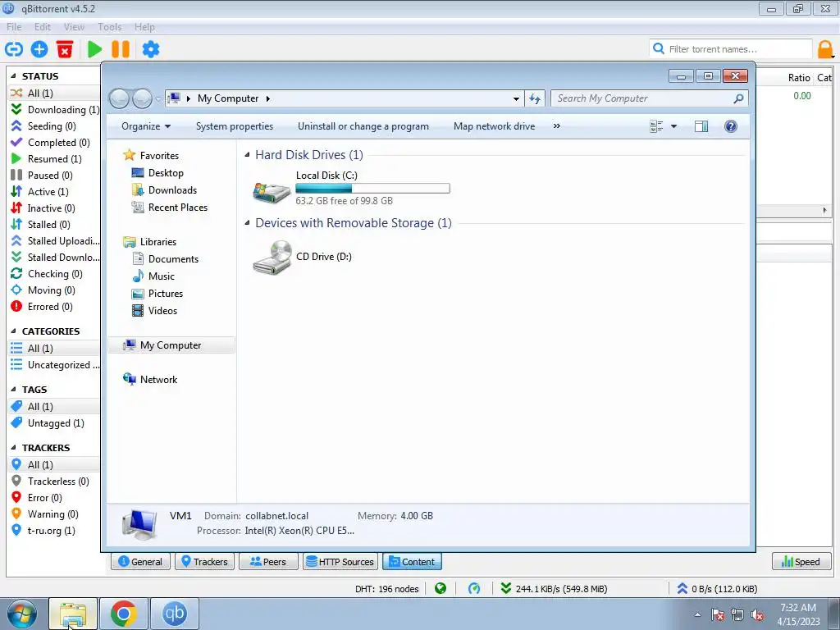Click the red delete torrent icon
The height and width of the screenshot is (630, 840).
point(65,49)
